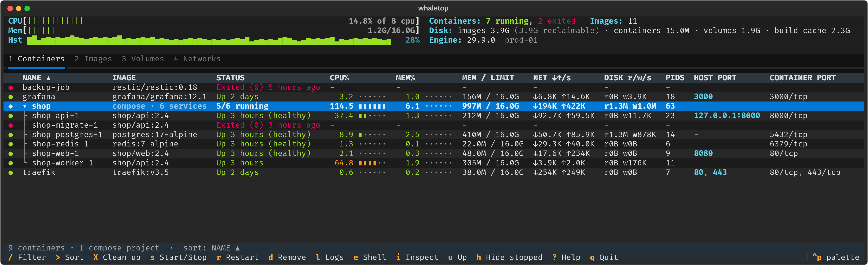Viewport: 868px width, 265px height.
Task: Click the shop-api-1 CPU usage meter
Action: click(372, 116)
